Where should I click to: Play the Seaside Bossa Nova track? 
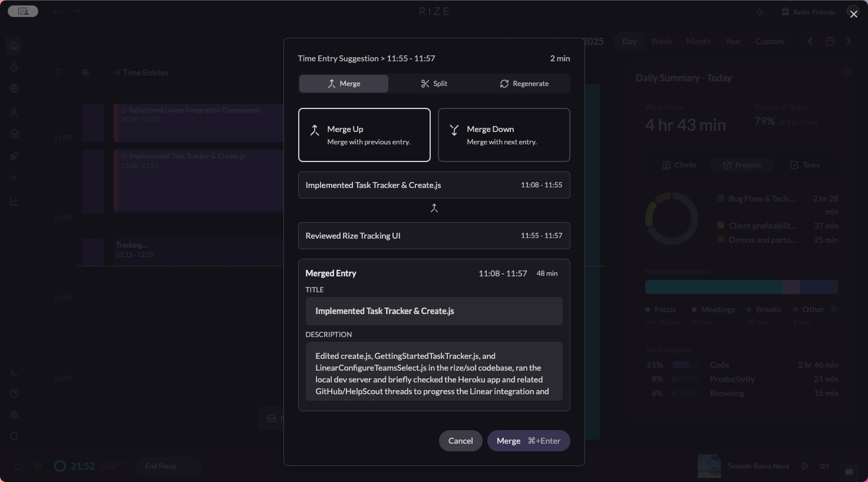pyautogui.click(x=805, y=466)
